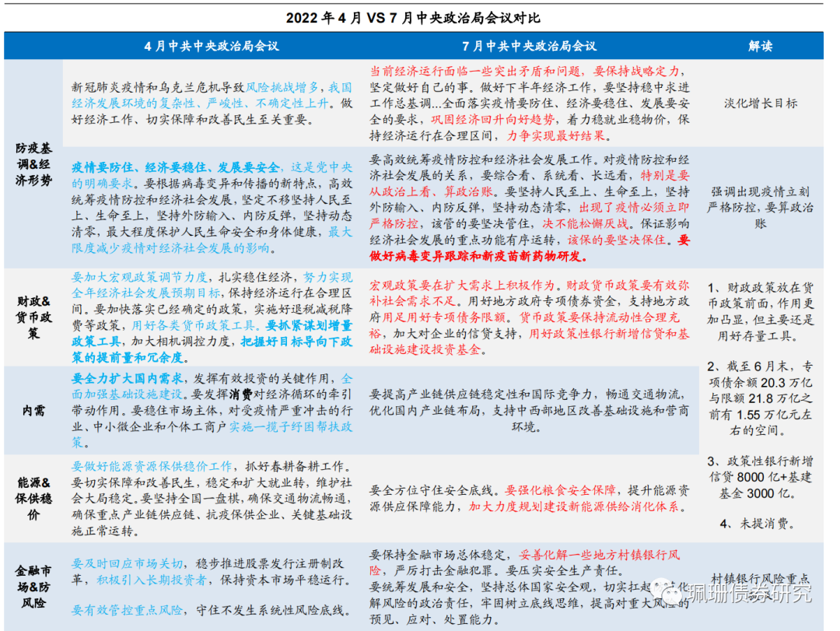Click the cell '强调出现疫情立刻严格防控,要算政治账'
This screenshot has width=840, height=631.
click(760, 208)
